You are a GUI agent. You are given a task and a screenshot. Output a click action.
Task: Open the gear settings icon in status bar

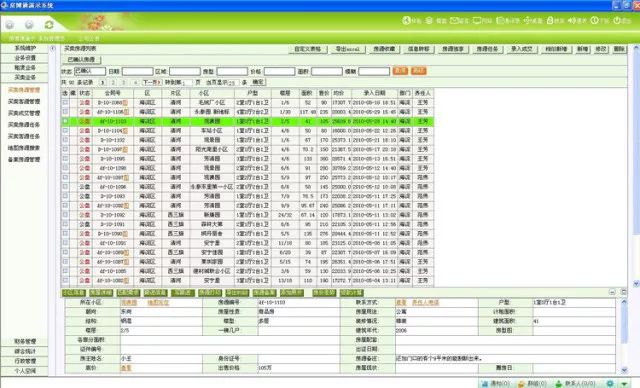coord(610,384)
